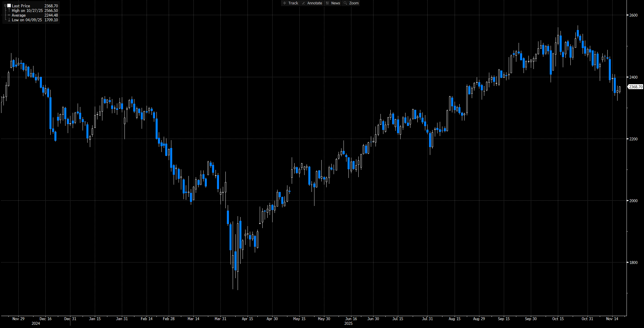Click the Apr 15 date axis label

(x=248, y=319)
